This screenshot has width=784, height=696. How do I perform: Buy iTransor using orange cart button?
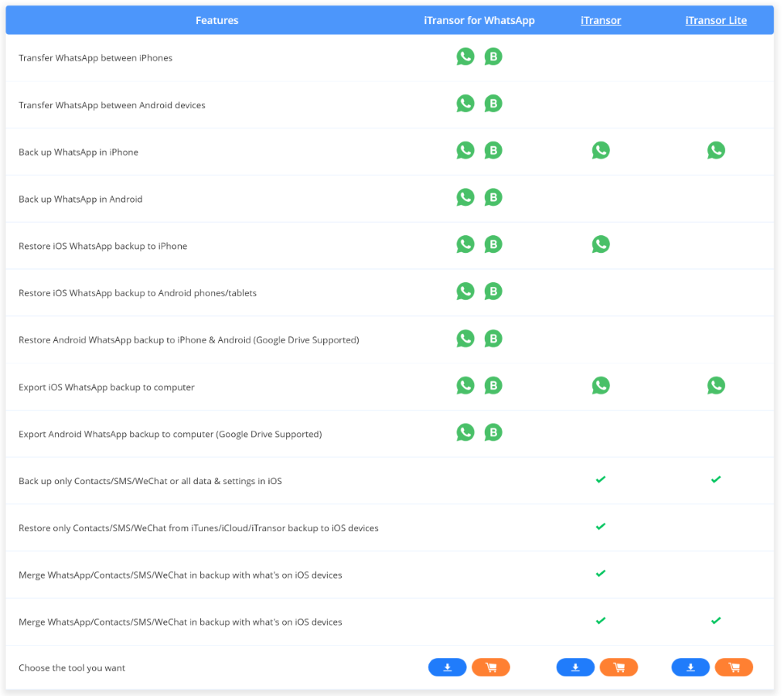(619, 667)
